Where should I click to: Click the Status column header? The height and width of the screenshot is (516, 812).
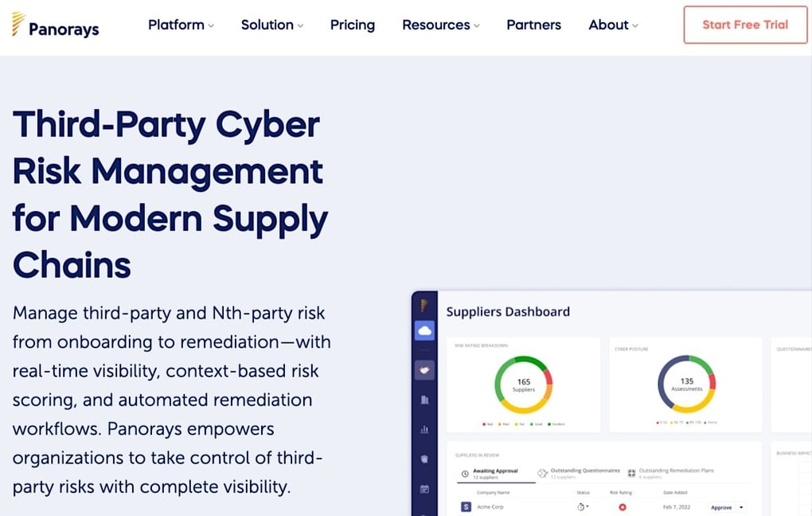coord(583,492)
